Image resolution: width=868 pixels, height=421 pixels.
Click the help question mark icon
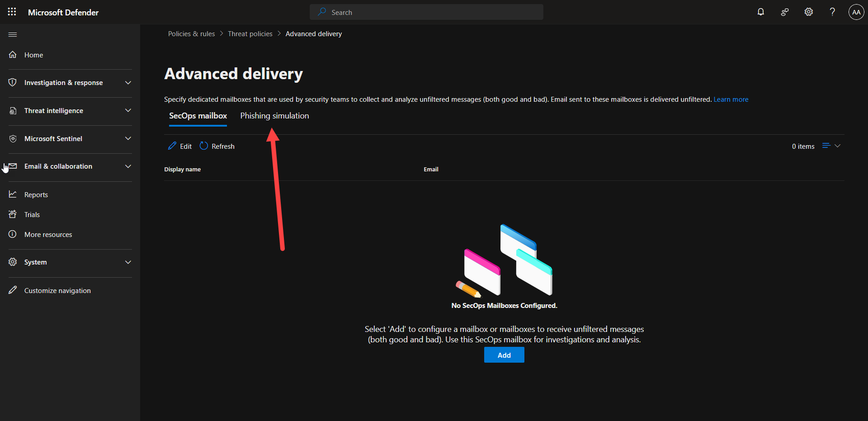[832, 12]
